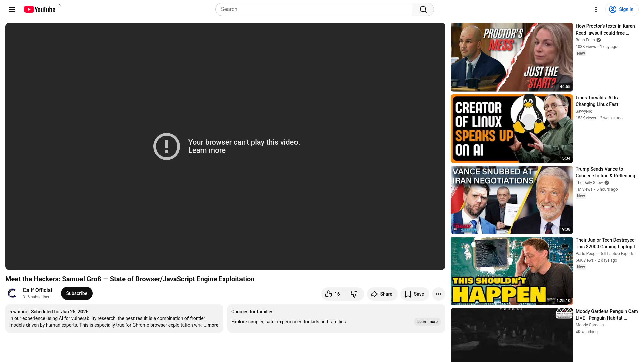Image resolution: width=644 pixels, height=362 pixels.
Task: Visit Brian Entin channel
Action: [585, 40]
